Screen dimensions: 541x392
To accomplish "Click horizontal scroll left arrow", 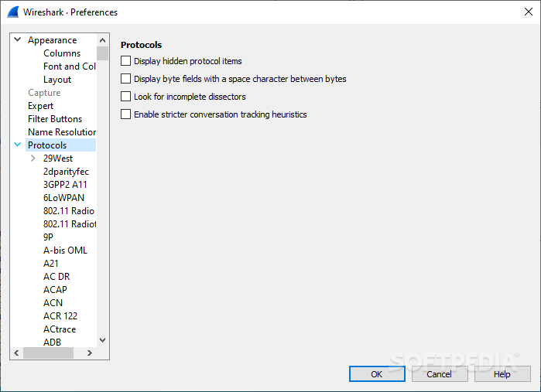I will click(16, 353).
